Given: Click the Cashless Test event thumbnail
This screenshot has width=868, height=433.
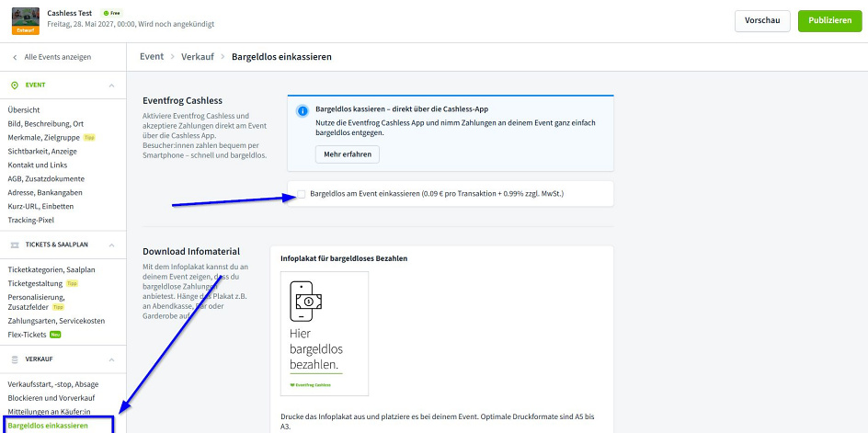Looking at the screenshot, I should pos(26,21).
